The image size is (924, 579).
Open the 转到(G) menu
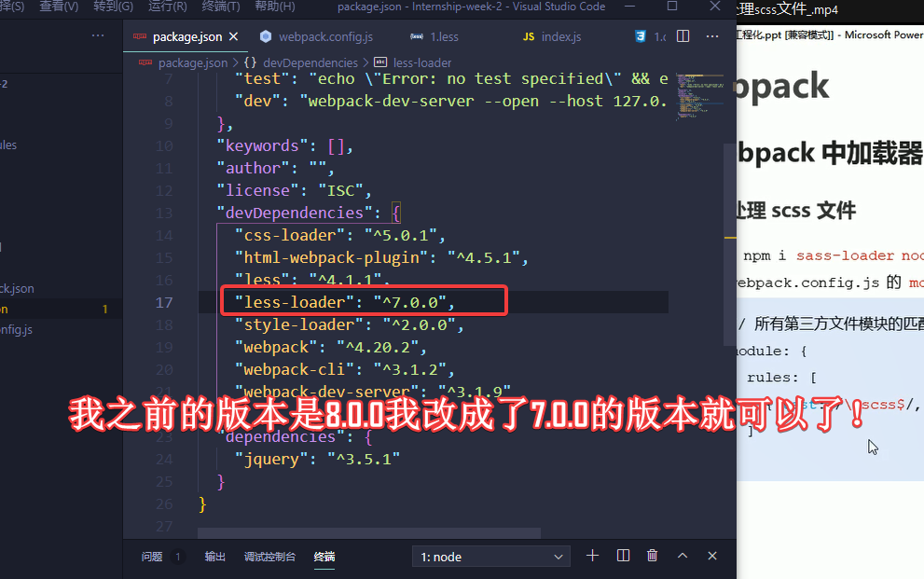pyautogui.click(x=113, y=7)
